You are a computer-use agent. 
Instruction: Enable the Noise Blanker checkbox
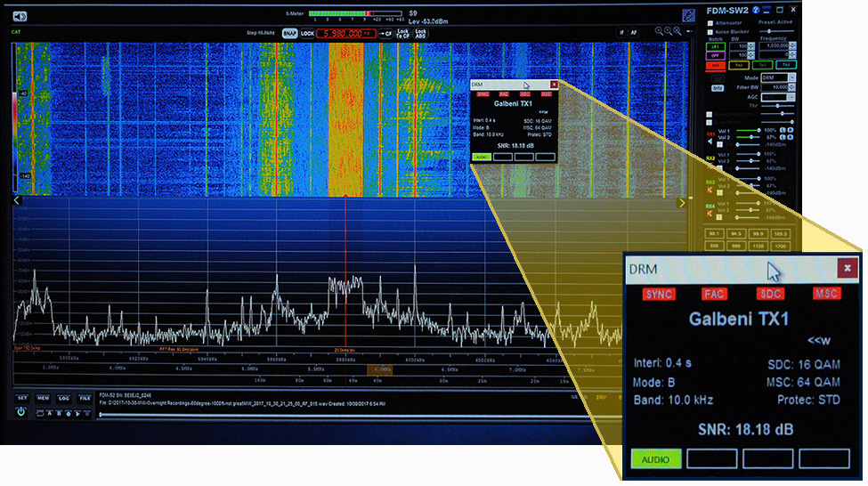pos(710,31)
